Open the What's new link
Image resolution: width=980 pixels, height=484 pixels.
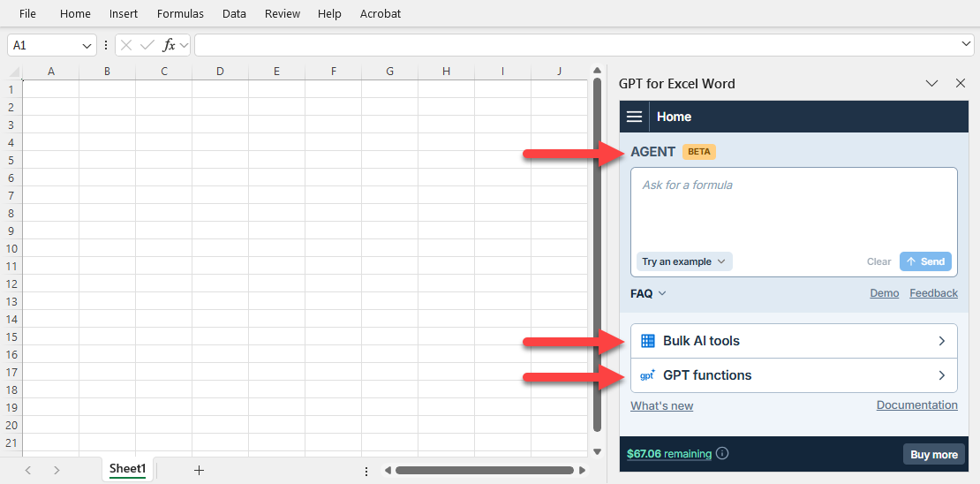click(662, 405)
